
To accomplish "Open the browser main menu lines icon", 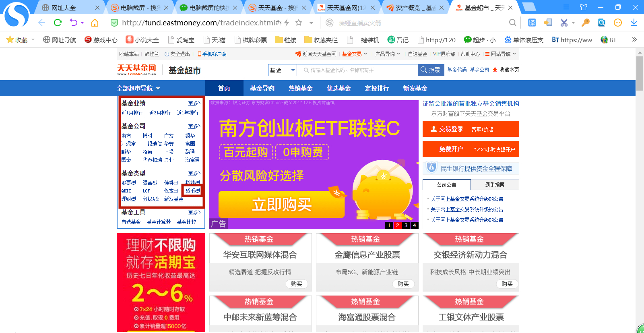I will point(566,7).
